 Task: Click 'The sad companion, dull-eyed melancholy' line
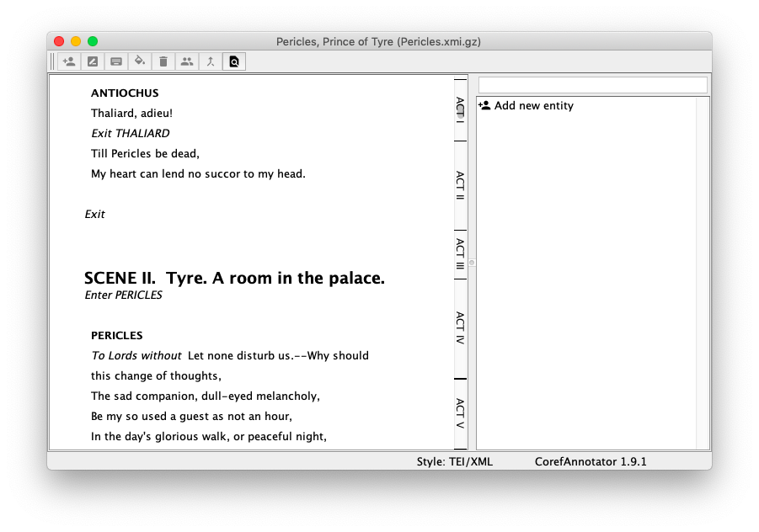pyautogui.click(x=206, y=396)
